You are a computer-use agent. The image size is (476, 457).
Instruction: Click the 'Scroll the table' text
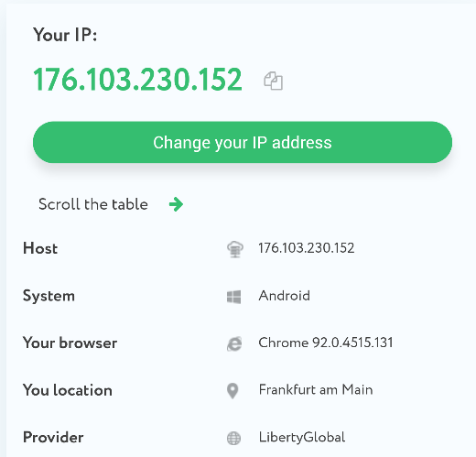pos(93,204)
